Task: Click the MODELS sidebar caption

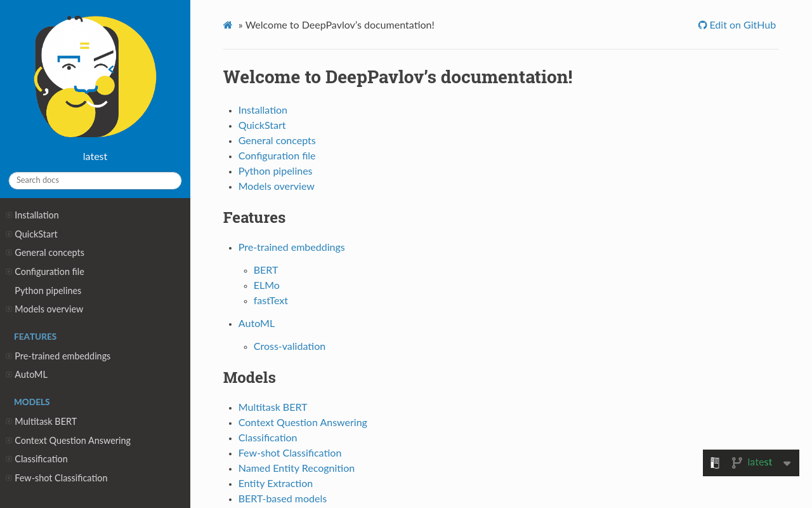Action: pyautogui.click(x=32, y=403)
